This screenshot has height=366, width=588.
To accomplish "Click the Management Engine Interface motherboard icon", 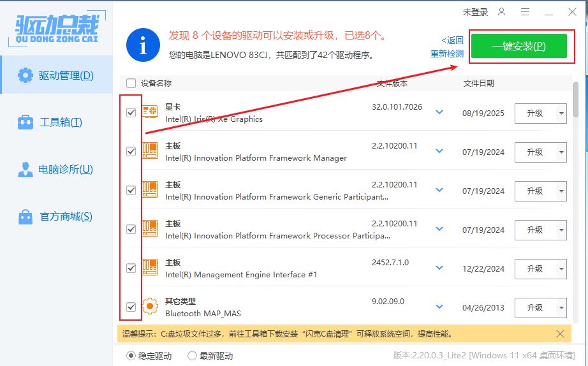I will pos(150,268).
